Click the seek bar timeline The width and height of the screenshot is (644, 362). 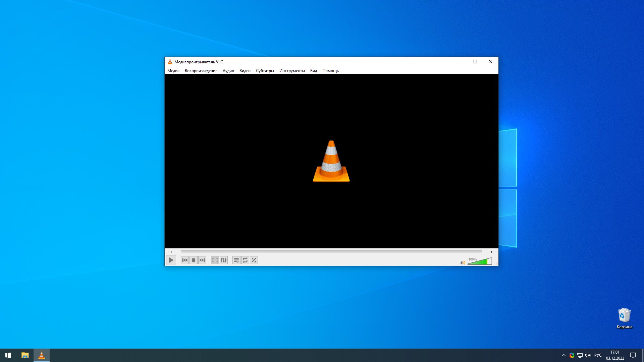point(331,251)
